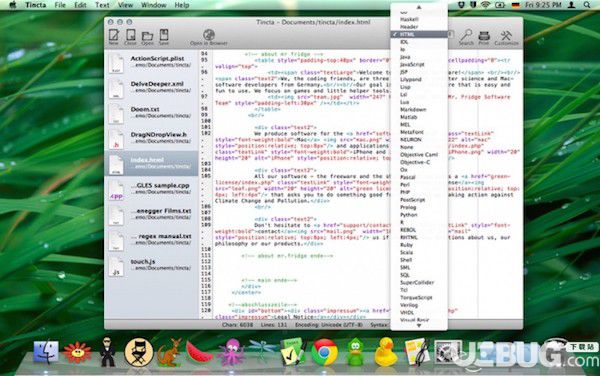Click the red flower Dock icon

[77, 352]
